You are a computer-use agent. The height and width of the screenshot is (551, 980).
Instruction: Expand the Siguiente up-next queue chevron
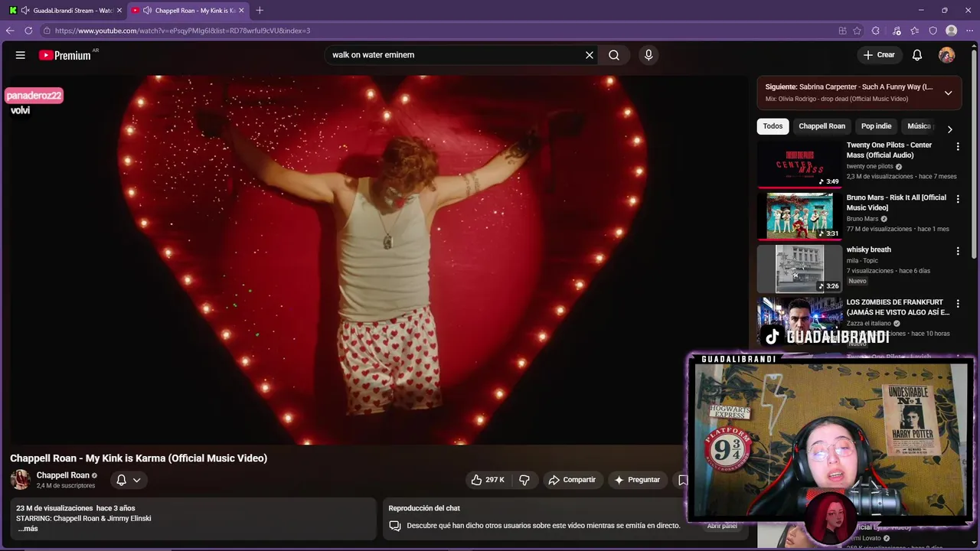point(948,93)
